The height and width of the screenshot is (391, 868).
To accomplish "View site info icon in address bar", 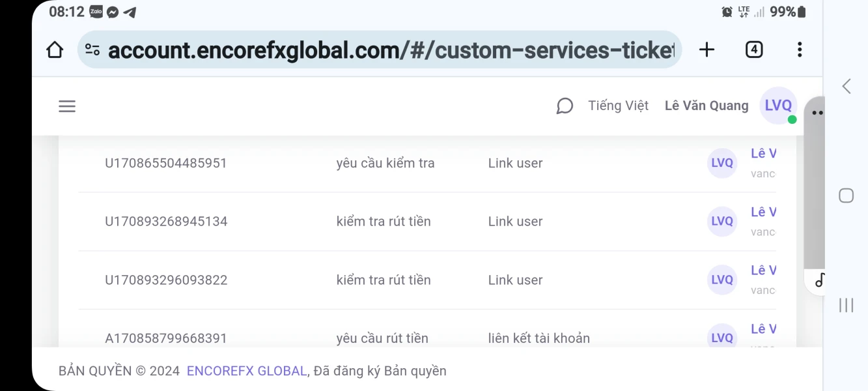I will click(93, 50).
